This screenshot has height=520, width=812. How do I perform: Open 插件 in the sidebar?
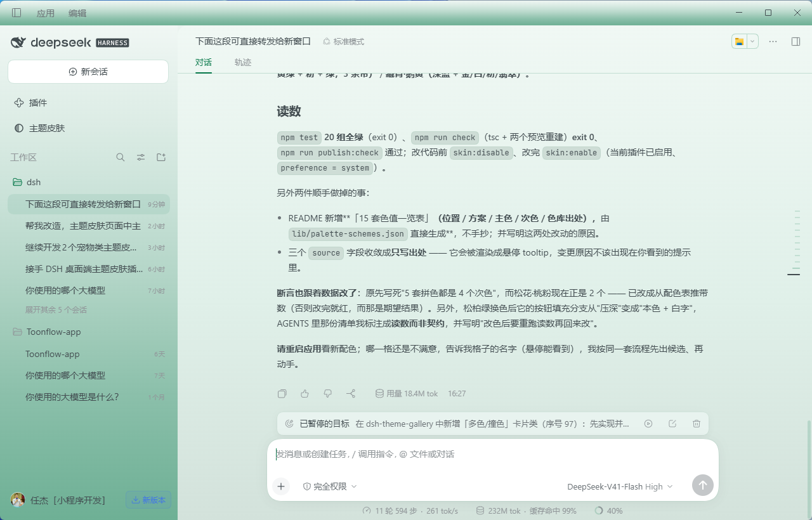point(88,103)
